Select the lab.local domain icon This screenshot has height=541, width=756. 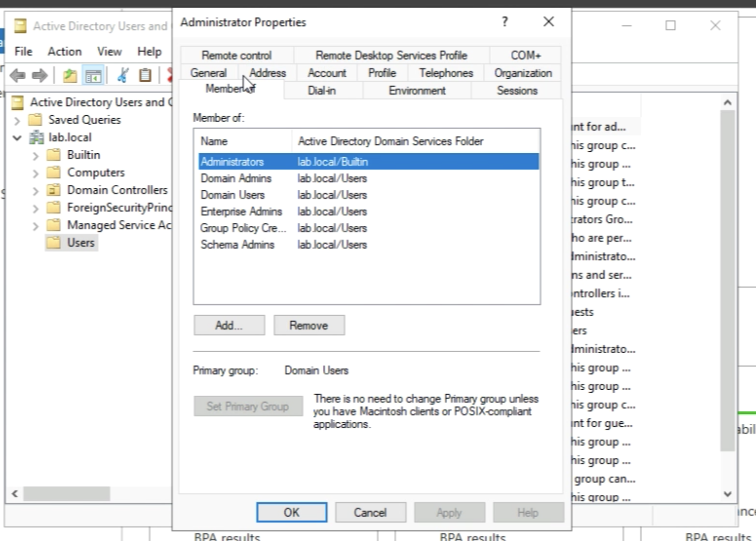[36, 137]
